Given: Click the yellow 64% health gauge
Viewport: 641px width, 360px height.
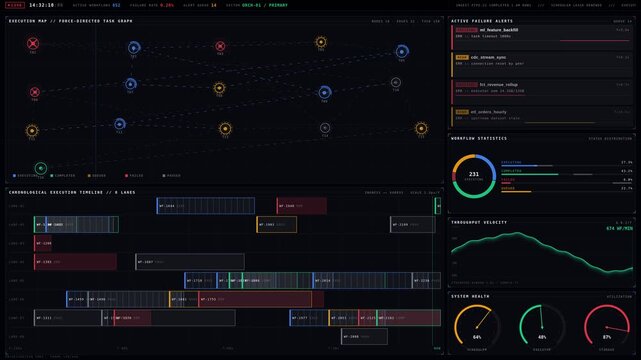Looking at the screenshot, I should pyautogui.click(x=477, y=327).
